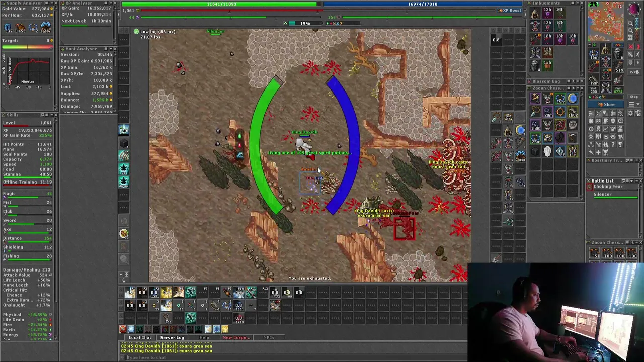Toggle the gold coin next to Target
This screenshot has width=644, height=362.
pos(52,41)
